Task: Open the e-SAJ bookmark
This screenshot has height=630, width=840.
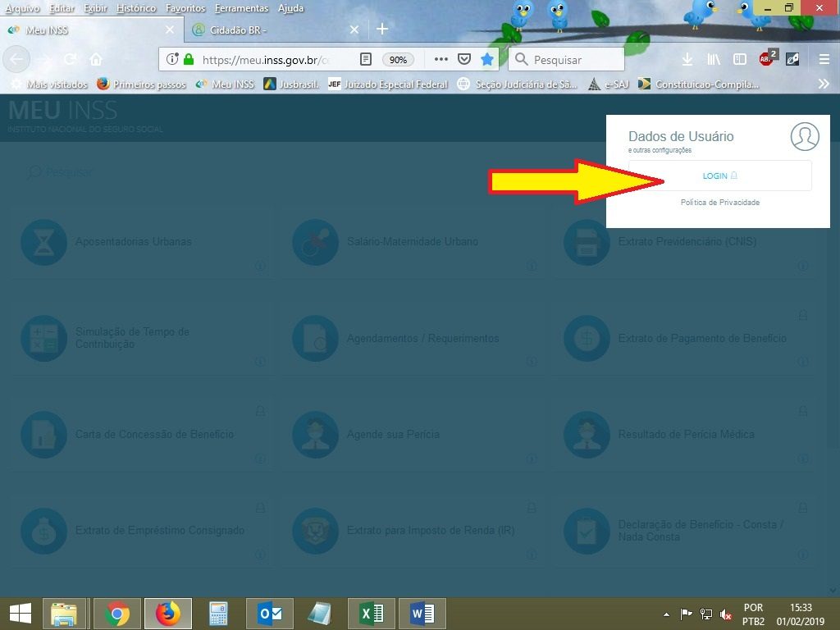Action: (609, 84)
